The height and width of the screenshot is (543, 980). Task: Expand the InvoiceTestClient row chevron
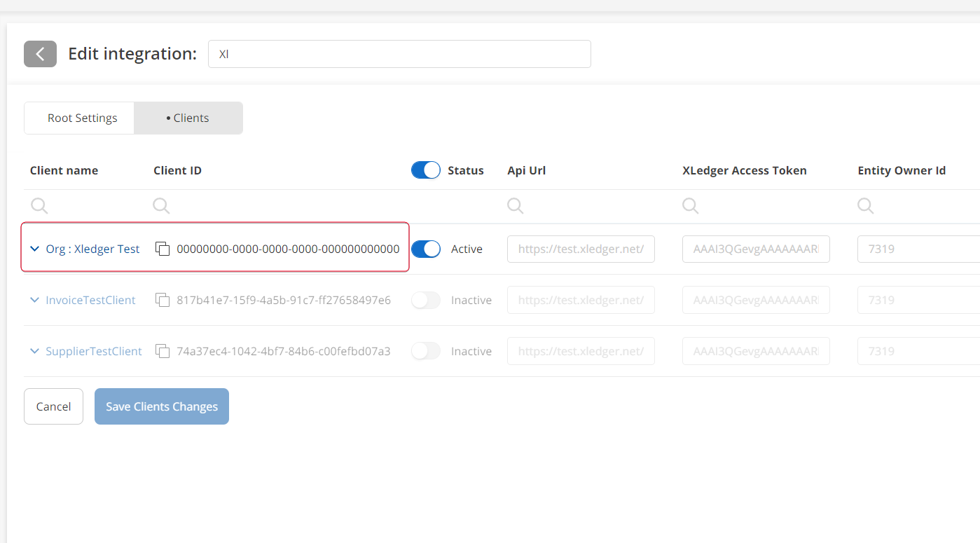35,300
